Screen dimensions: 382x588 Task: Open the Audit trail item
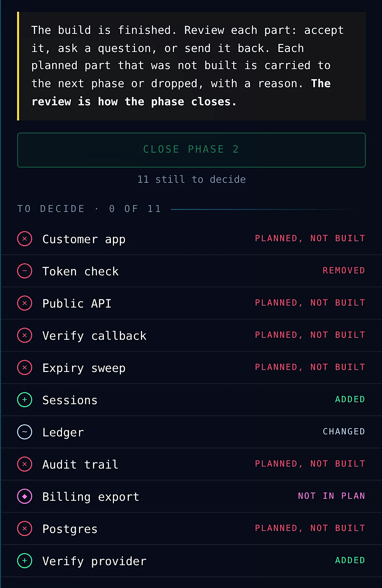[x=191, y=464]
